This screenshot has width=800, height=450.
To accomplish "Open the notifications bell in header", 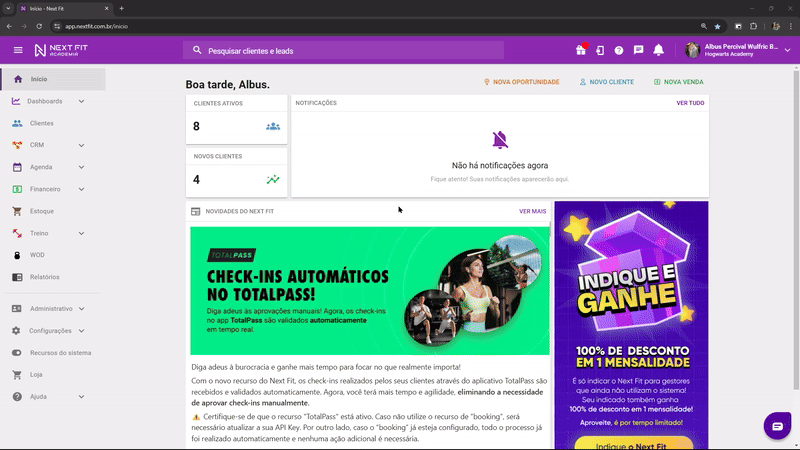I will (659, 50).
